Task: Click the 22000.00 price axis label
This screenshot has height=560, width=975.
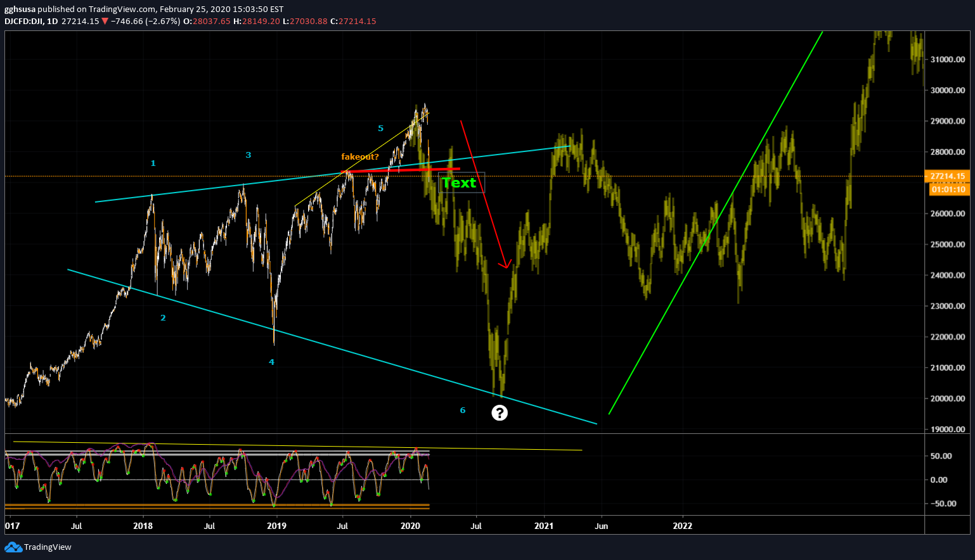Action: click(x=948, y=337)
